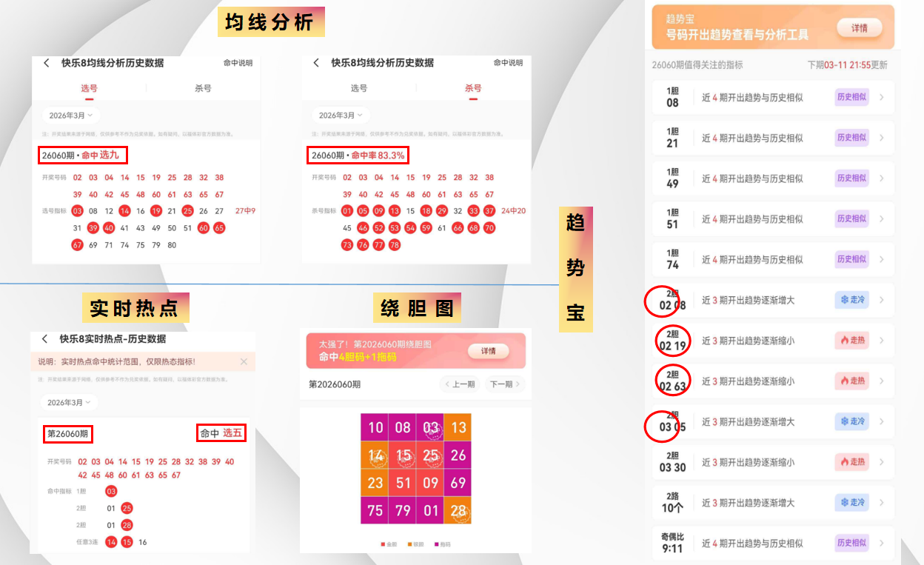The image size is (924, 565).
Task: Click the 命中4胆码+1拖码 banner text
Action: [358, 357]
